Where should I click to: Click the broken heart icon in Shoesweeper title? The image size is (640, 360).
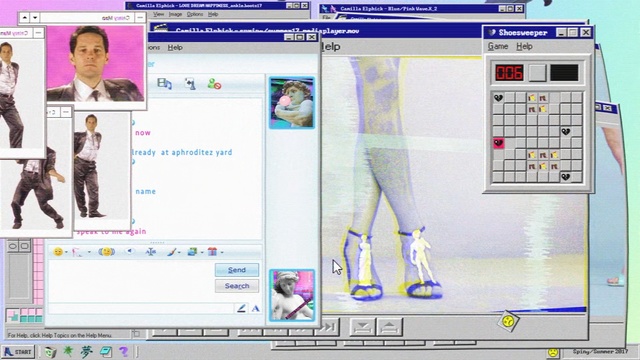[491, 32]
